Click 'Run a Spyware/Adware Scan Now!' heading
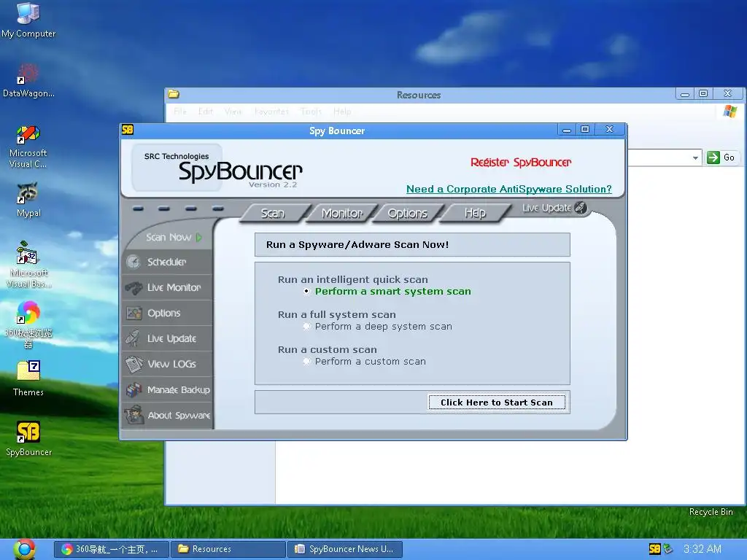 pos(357,245)
